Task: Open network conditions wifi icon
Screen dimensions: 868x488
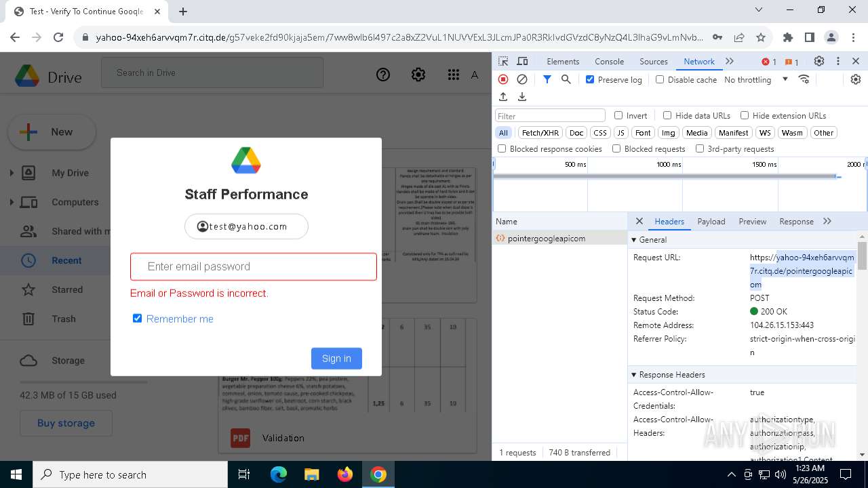Action: (x=804, y=79)
